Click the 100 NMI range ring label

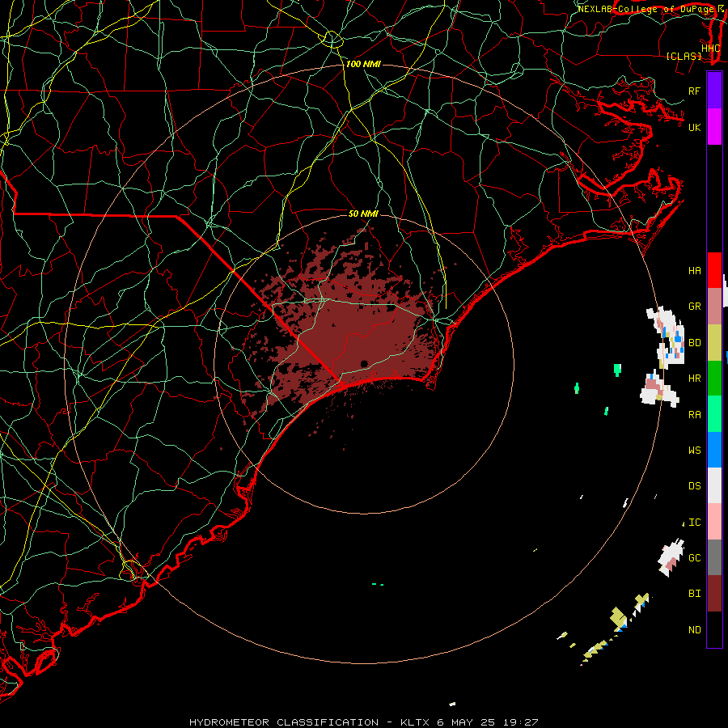click(363, 64)
